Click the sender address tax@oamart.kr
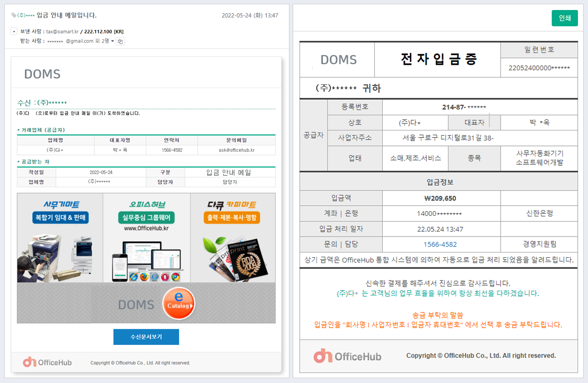Image resolution: width=588 pixels, height=383 pixels. point(62,31)
